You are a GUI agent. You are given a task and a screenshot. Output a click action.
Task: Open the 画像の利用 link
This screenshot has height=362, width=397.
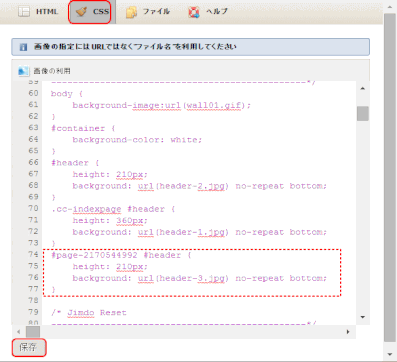pyautogui.click(x=52, y=71)
